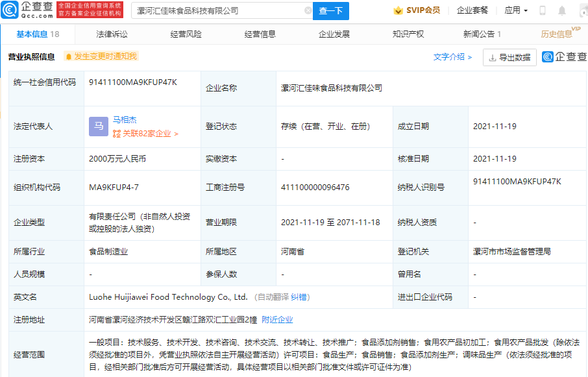Expand the 文字介绍 section
The height and width of the screenshot is (377, 588).
452,57
